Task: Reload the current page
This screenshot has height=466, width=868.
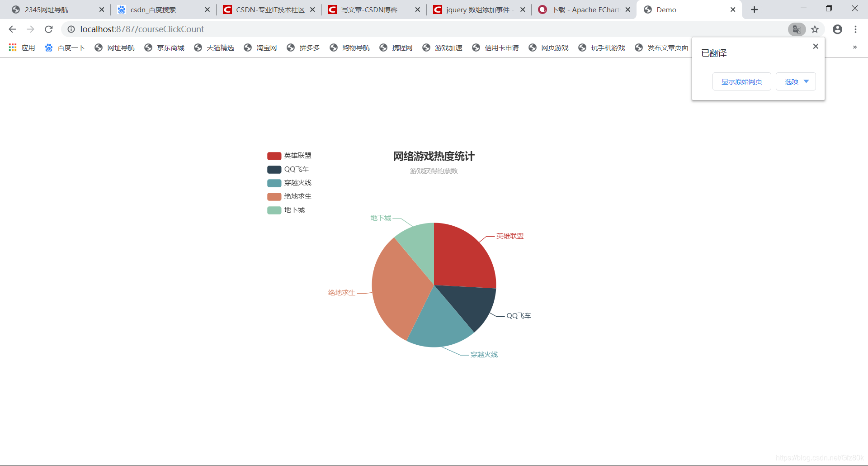Action: point(49,29)
